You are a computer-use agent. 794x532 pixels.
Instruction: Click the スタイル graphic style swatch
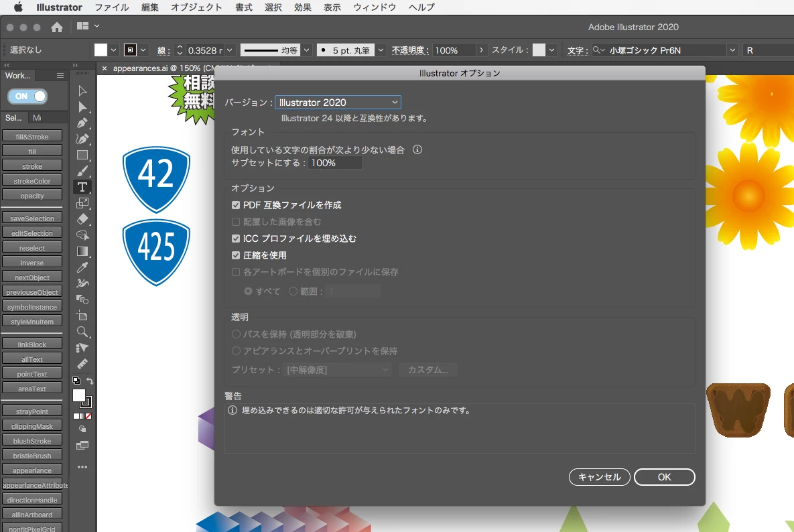(x=539, y=50)
